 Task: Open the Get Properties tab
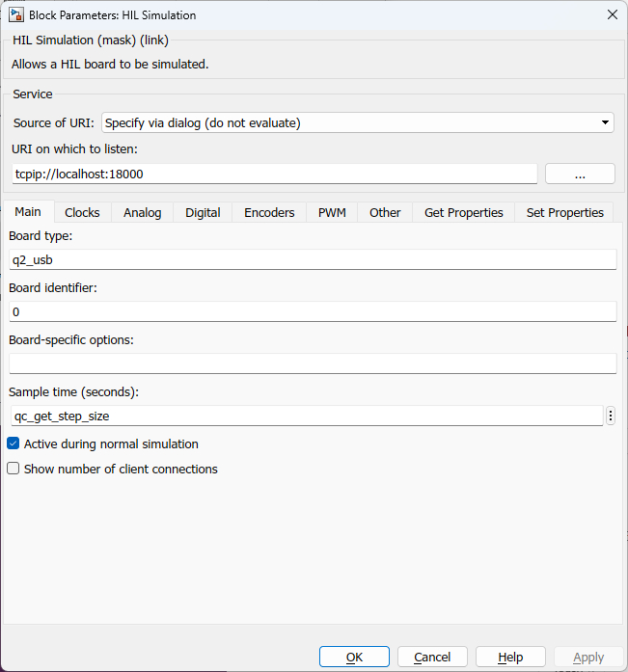[x=463, y=212]
